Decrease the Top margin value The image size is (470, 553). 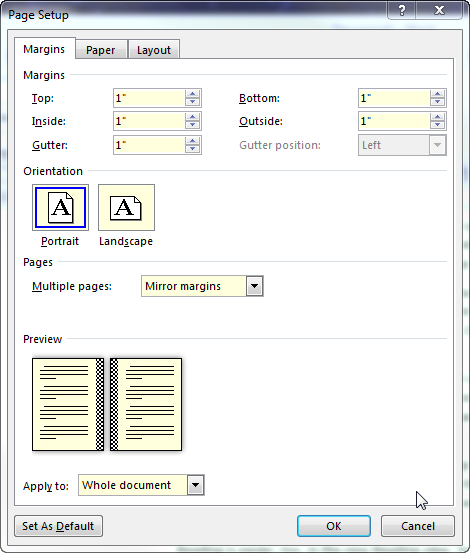click(192, 102)
